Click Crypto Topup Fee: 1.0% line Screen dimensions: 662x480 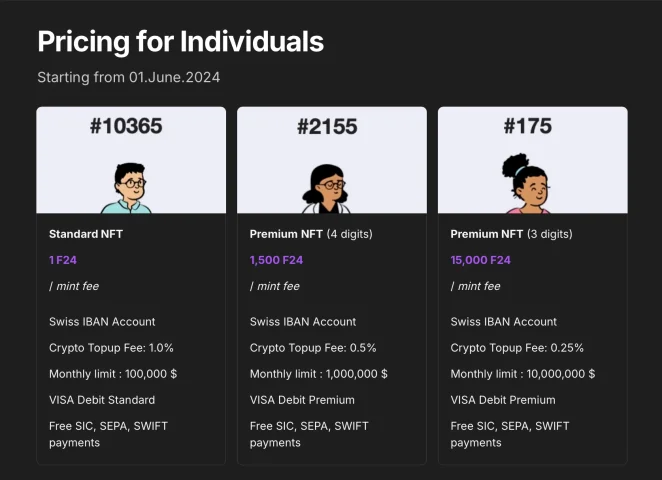click(111, 348)
